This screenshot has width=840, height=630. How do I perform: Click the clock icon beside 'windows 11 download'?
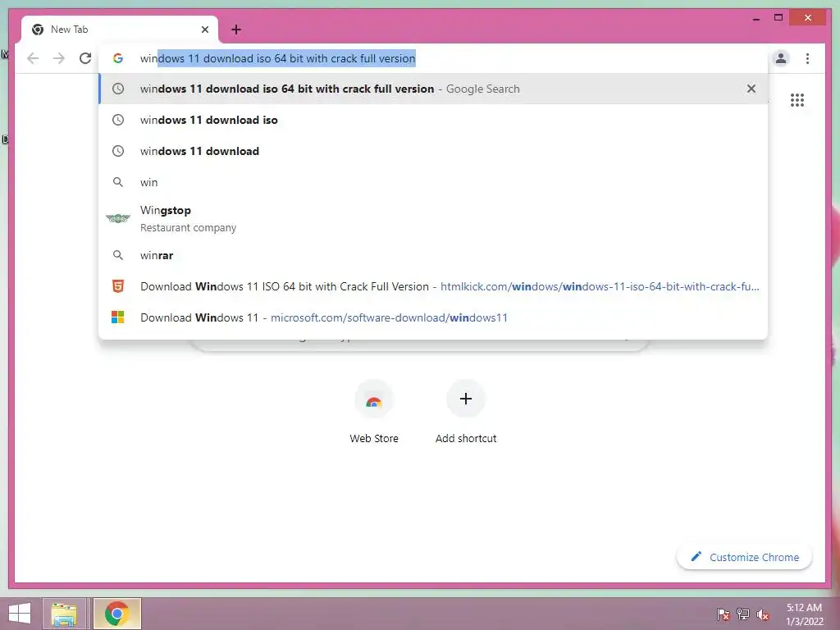click(118, 151)
